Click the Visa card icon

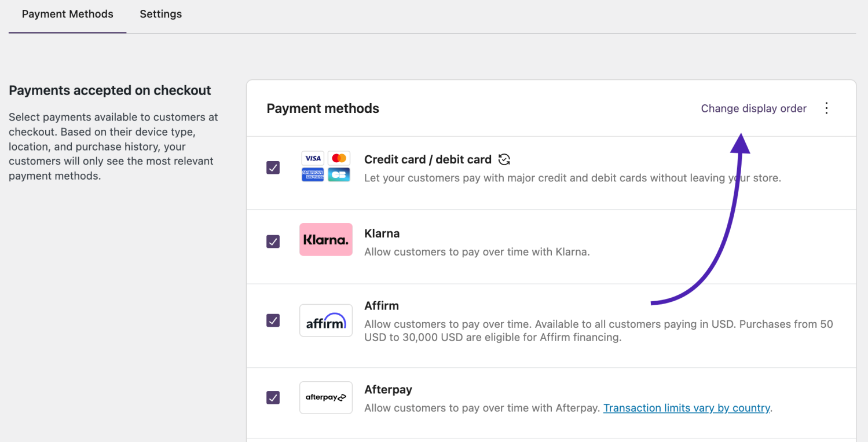312,158
